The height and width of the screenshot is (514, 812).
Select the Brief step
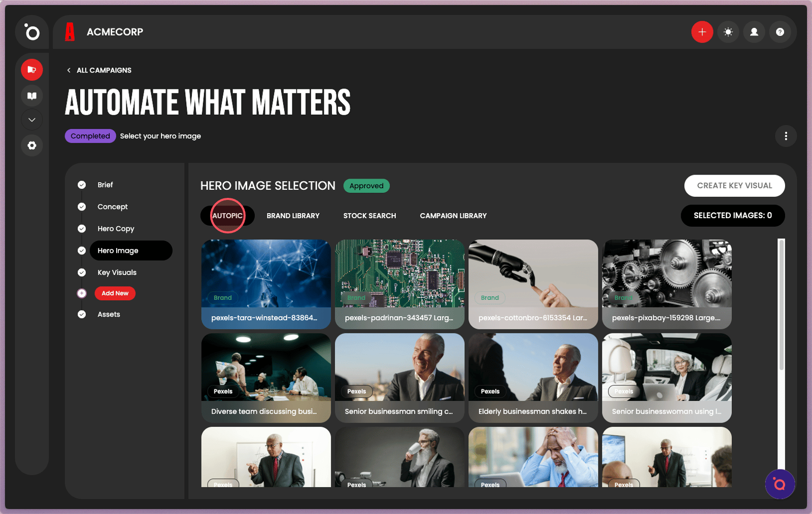[105, 185]
